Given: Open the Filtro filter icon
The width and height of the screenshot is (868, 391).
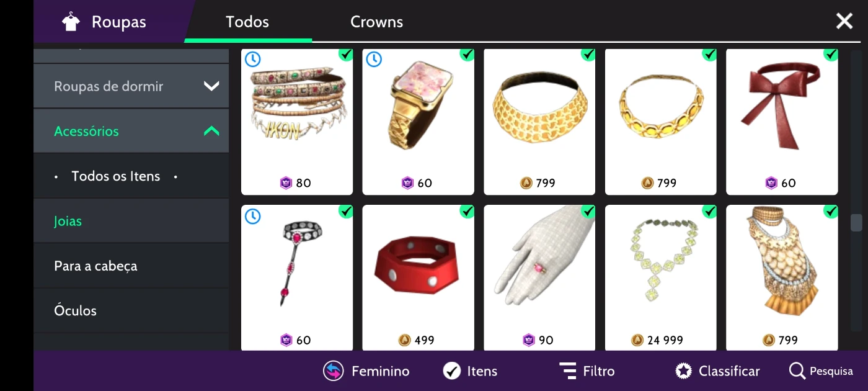Looking at the screenshot, I should pos(568,371).
